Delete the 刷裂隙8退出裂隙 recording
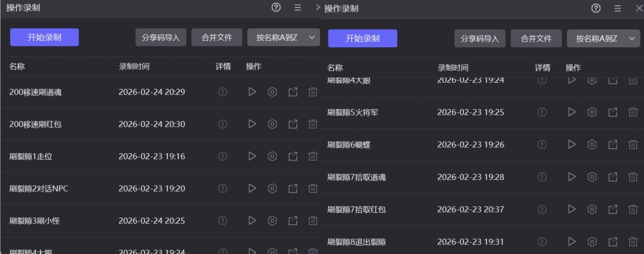This screenshot has width=644, height=254. pos(633,241)
